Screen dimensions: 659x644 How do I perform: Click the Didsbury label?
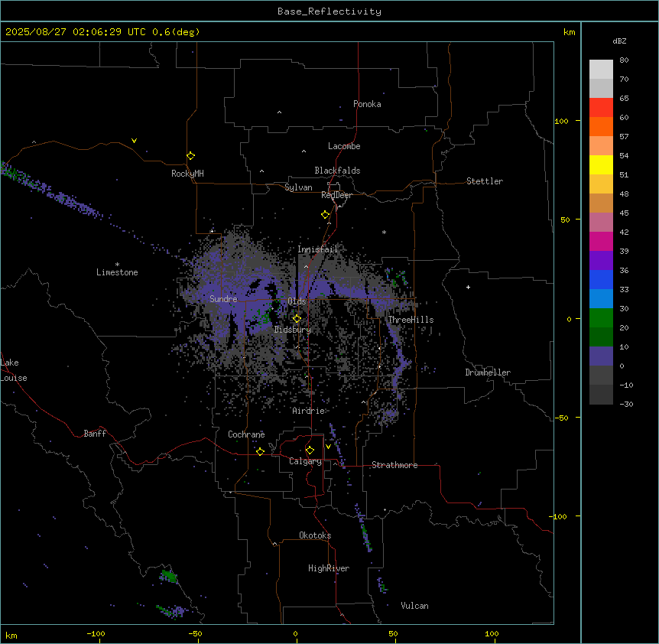pos(293,330)
